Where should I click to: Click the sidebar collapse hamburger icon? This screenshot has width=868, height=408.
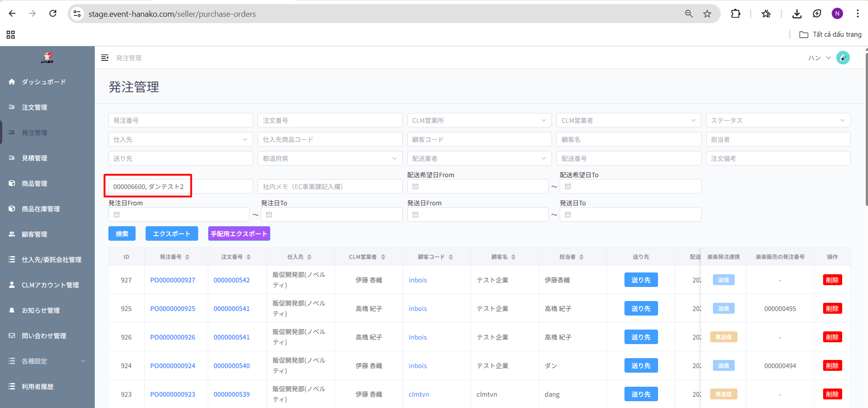point(105,58)
